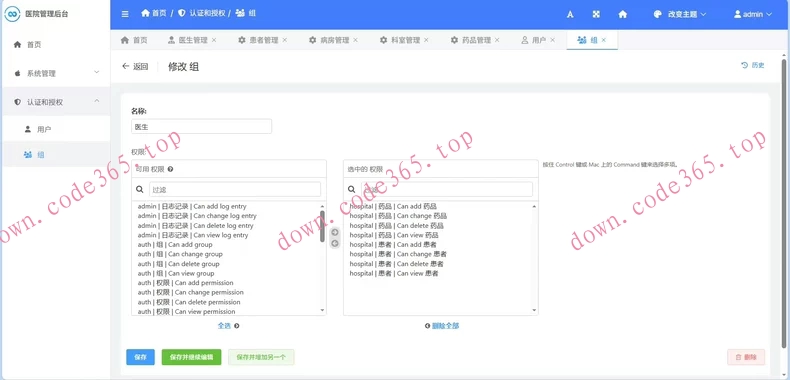Select 'auth | 组 | Can add group'

coord(175,244)
